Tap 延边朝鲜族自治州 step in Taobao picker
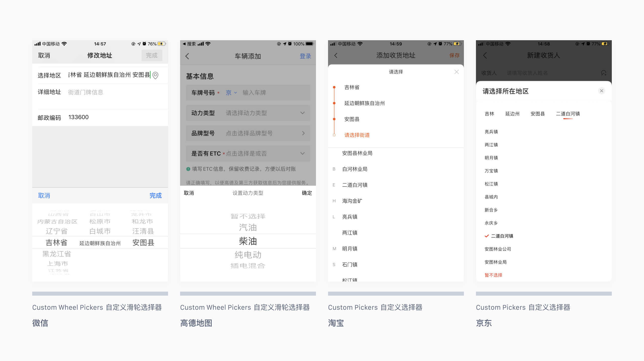 point(365,103)
